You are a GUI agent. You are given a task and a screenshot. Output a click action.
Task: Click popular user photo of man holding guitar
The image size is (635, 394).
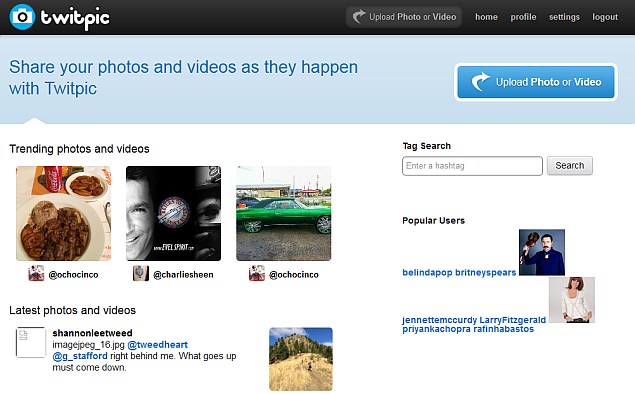pyautogui.click(x=542, y=252)
